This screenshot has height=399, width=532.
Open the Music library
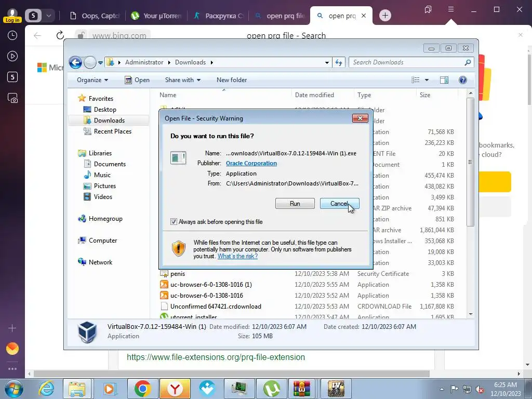(x=102, y=175)
